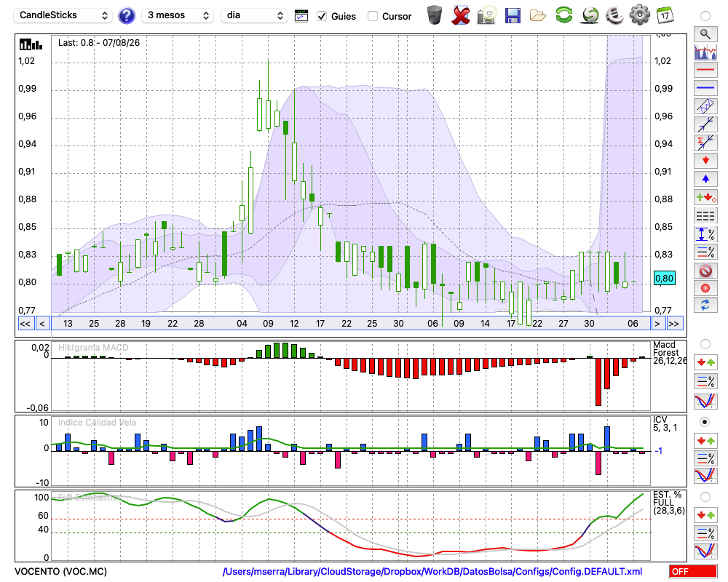The image size is (728, 582).
Task: Uncheck the Guies checkbox
Action: (x=321, y=16)
